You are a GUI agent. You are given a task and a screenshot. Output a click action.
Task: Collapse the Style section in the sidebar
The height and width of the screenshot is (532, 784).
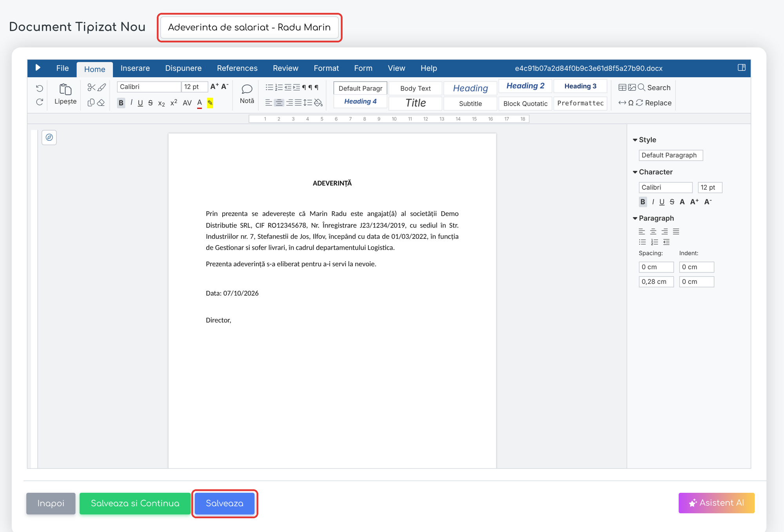pos(644,140)
